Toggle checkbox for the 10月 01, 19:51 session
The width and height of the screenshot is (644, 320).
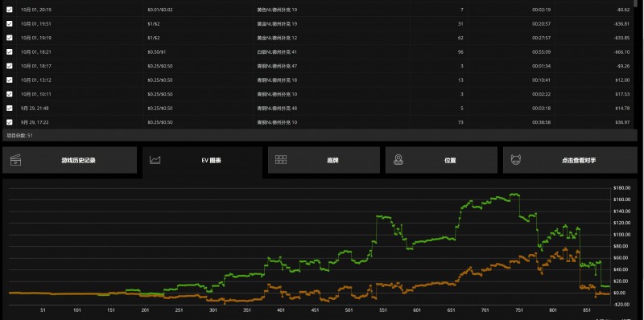(10, 24)
